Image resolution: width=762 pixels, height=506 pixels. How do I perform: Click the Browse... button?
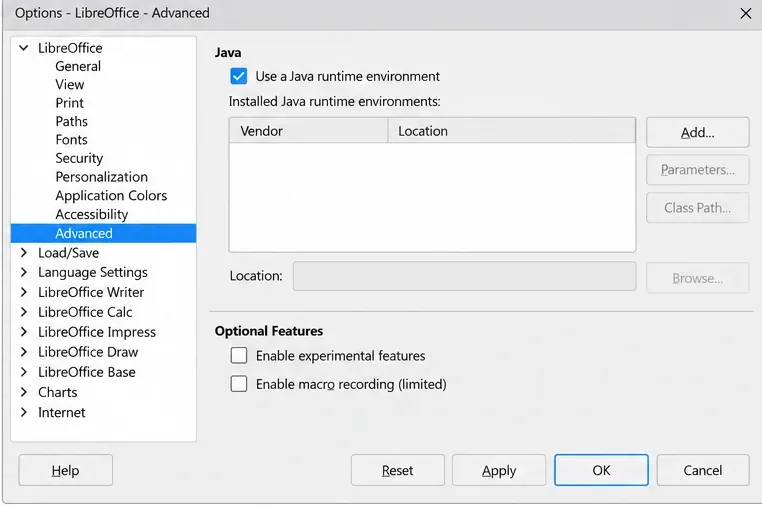point(697,278)
